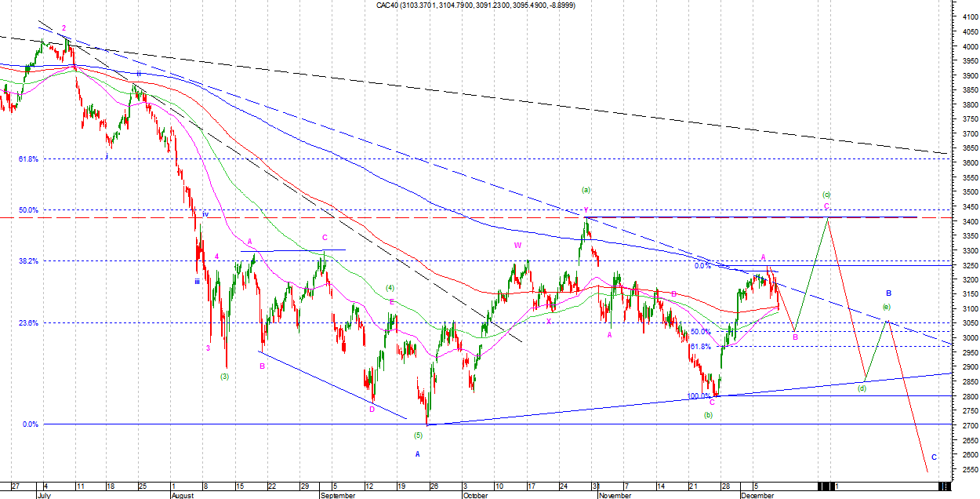Click the December month label on time axis
The image size is (980, 499).
[x=757, y=495]
